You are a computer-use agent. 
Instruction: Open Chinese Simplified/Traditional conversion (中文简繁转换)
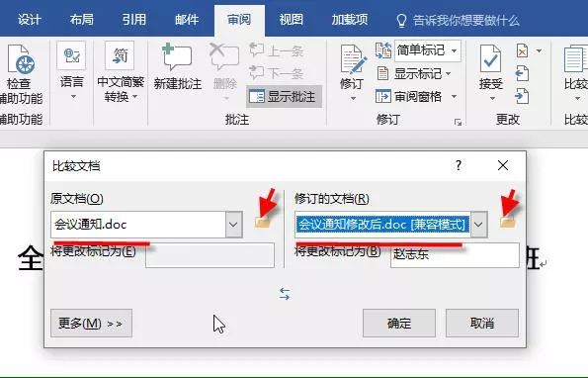point(120,72)
